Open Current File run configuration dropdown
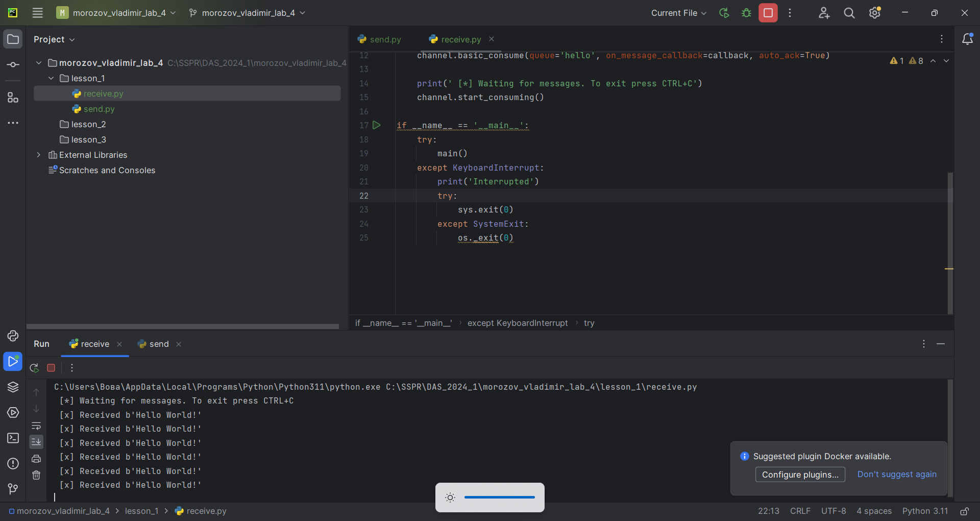The width and height of the screenshot is (980, 521). click(678, 13)
